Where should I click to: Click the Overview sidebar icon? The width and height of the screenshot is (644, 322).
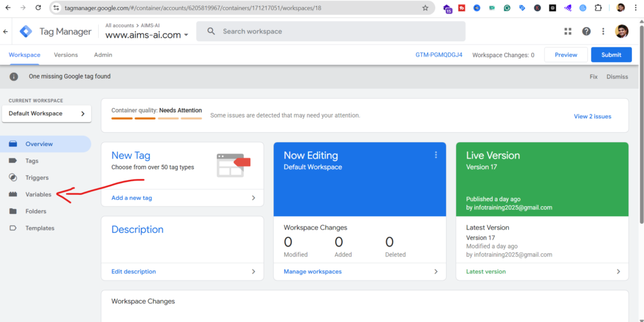click(x=13, y=144)
